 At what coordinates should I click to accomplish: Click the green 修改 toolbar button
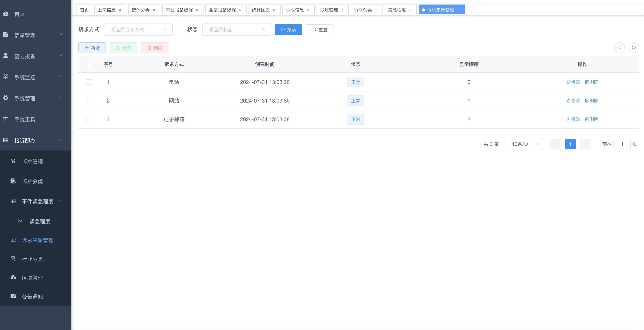tap(123, 47)
